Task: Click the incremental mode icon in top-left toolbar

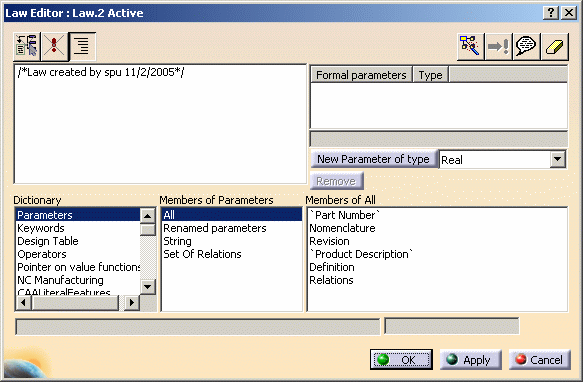Action: point(27,46)
